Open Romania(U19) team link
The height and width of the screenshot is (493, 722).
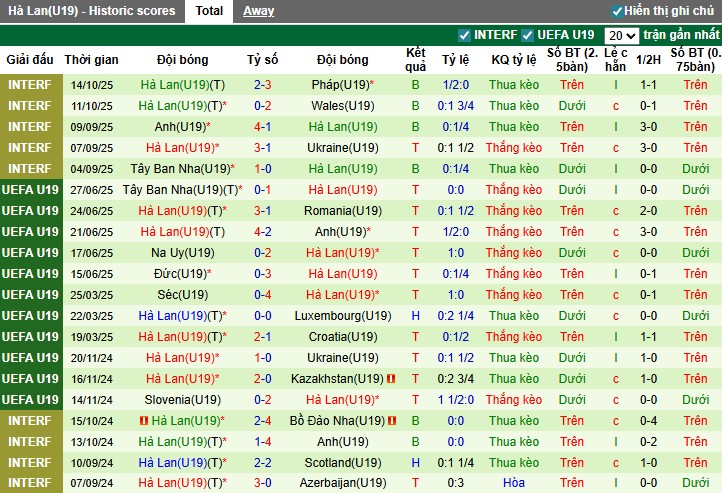(x=343, y=211)
